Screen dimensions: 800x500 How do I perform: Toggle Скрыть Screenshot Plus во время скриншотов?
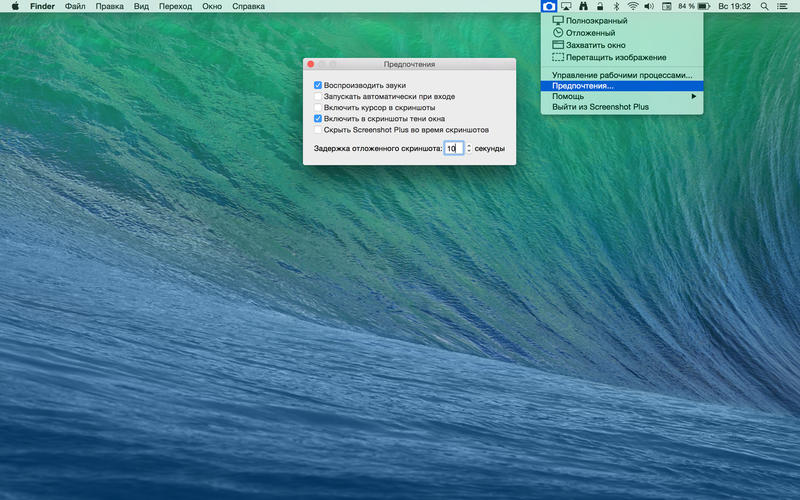[x=318, y=130]
